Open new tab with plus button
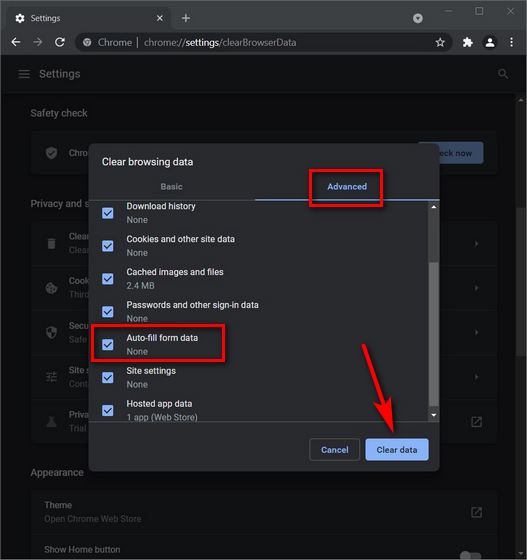This screenshot has height=560, width=527. (x=186, y=18)
